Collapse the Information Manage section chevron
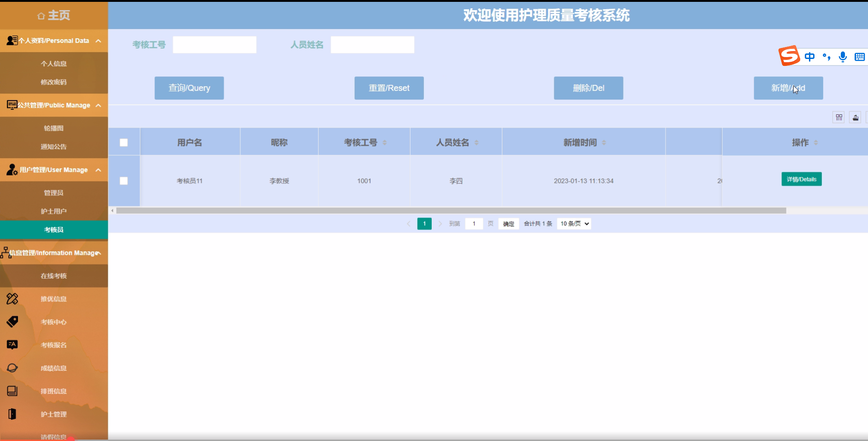868x441 pixels. coord(98,253)
